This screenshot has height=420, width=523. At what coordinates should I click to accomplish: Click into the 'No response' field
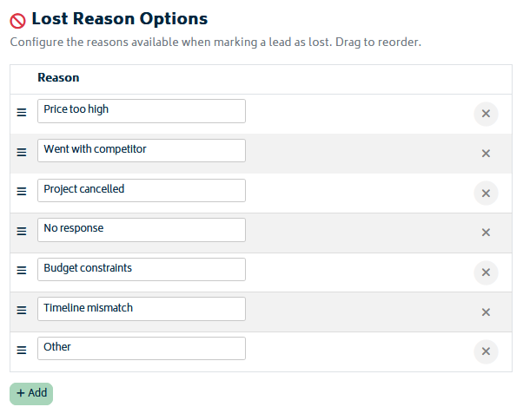click(142, 230)
